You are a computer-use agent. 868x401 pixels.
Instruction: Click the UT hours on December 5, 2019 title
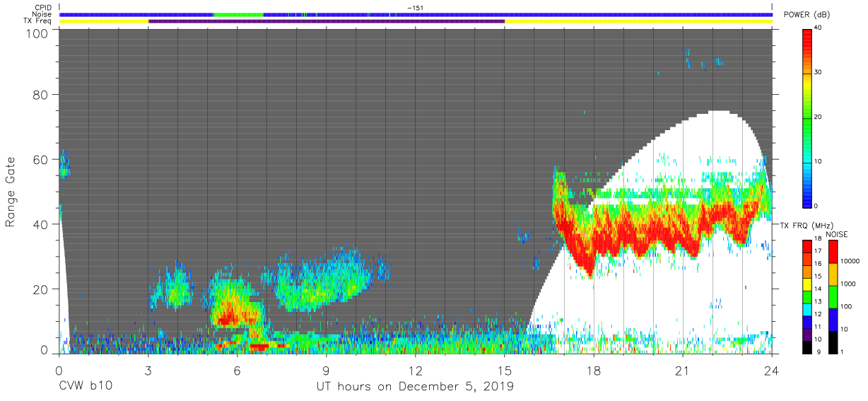tap(415, 386)
